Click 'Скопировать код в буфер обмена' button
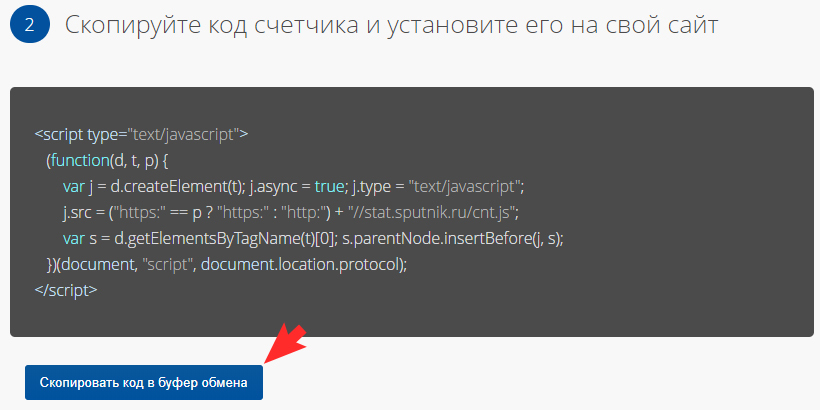 pos(144,382)
